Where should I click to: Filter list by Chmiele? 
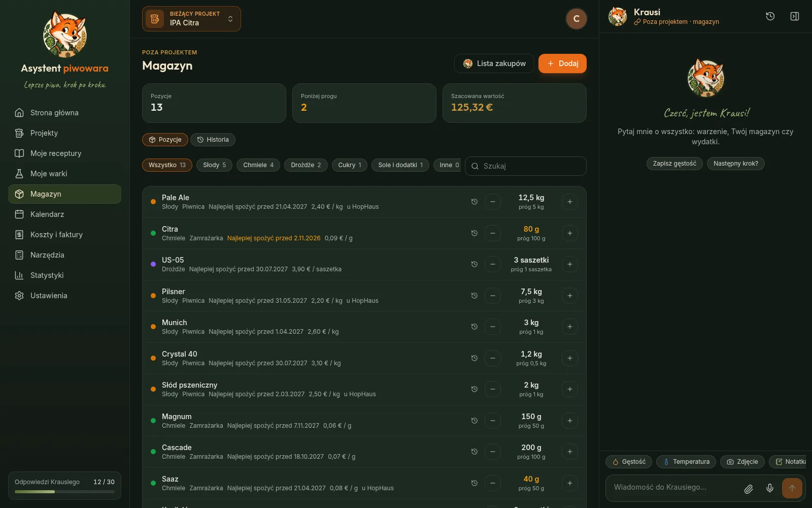coord(258,165)
